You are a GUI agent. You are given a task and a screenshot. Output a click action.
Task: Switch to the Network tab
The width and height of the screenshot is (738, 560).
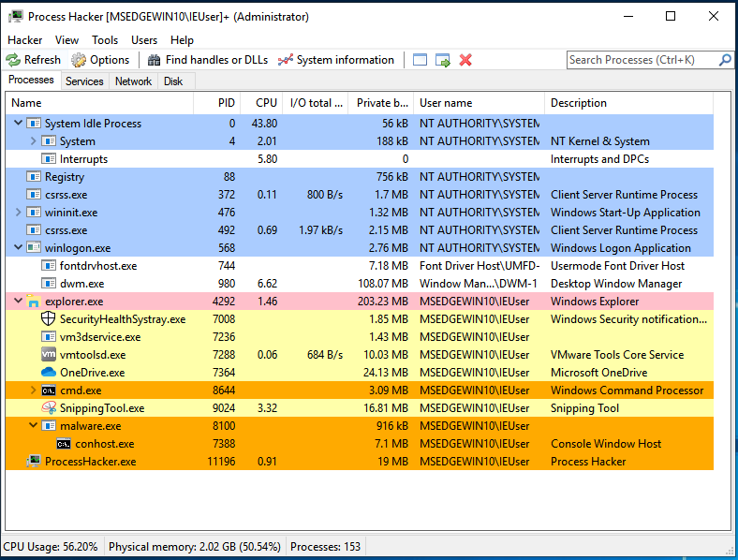134,81
